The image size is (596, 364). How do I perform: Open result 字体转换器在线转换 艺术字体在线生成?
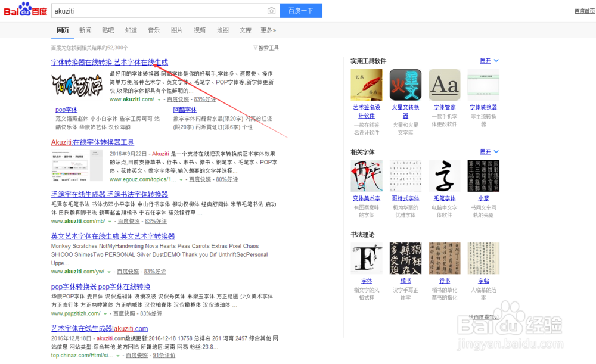pyautogui.click(x=110, y=62)
